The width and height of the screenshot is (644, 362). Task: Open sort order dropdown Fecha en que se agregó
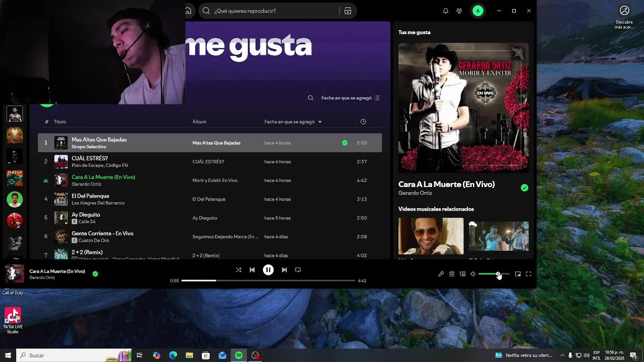(351, 98)
